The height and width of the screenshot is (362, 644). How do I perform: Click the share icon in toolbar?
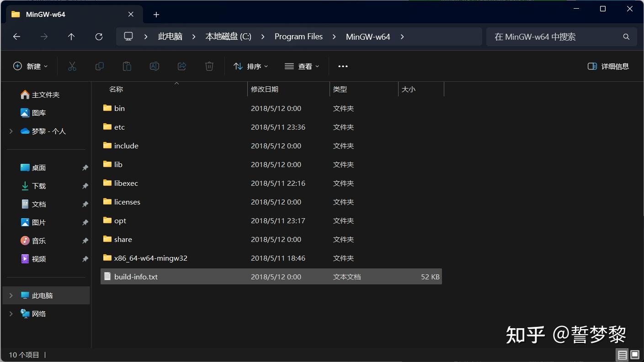(x=182, y=66)
